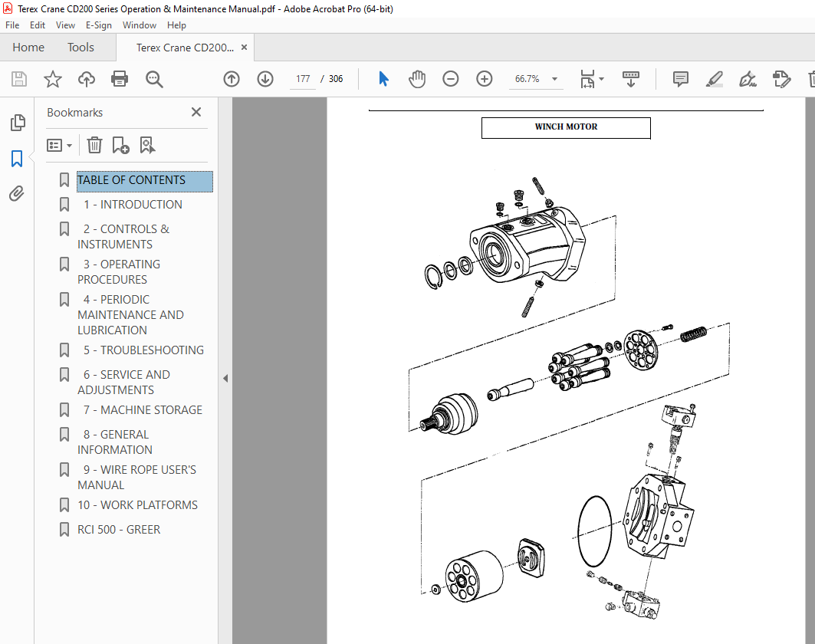
Task: Open 3 - OPERATING PROCEDURES bookmark
Action: (119, 272)
